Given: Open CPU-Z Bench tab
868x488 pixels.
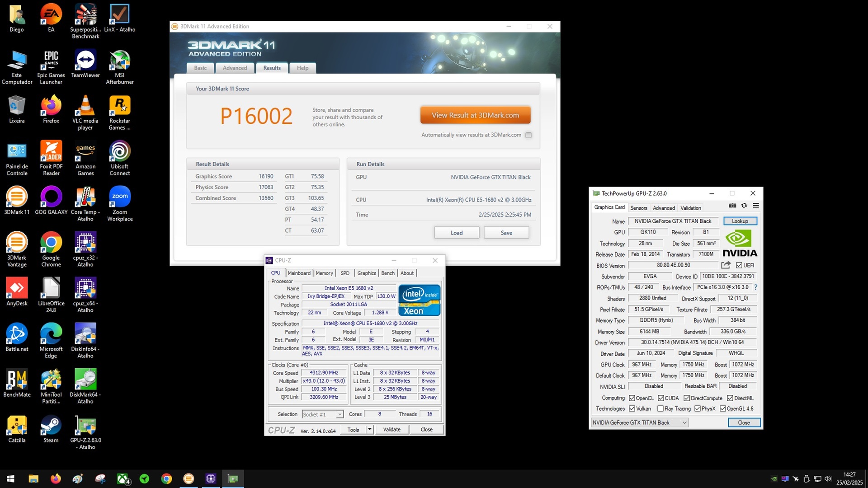Looking at the screenshot, I should tap(388, 273).
